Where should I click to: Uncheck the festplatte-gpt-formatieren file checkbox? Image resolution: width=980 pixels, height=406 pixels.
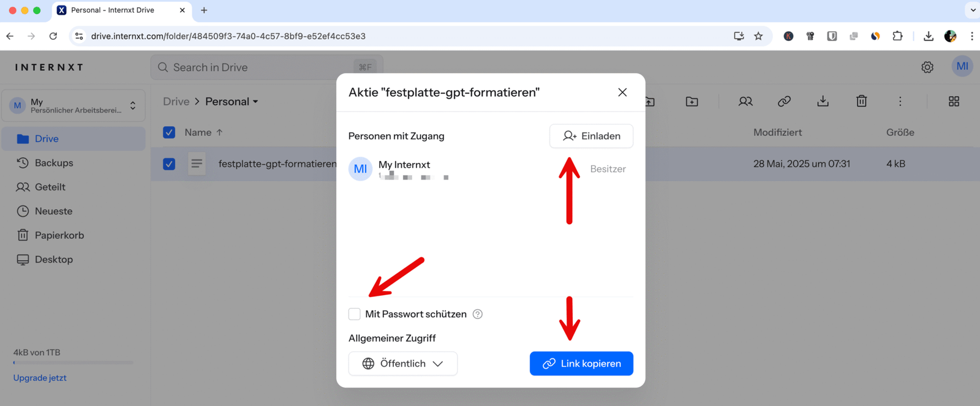point(169,164)
